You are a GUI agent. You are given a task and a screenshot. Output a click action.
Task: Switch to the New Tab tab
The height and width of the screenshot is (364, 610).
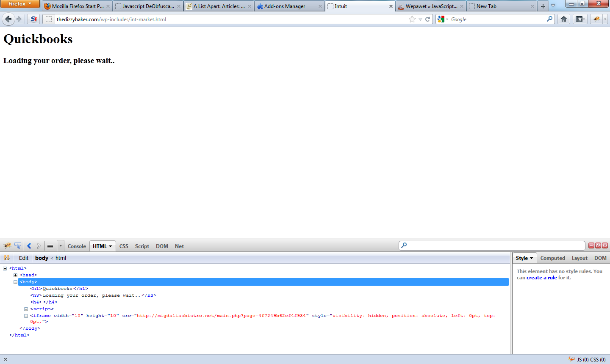point(502,6)
